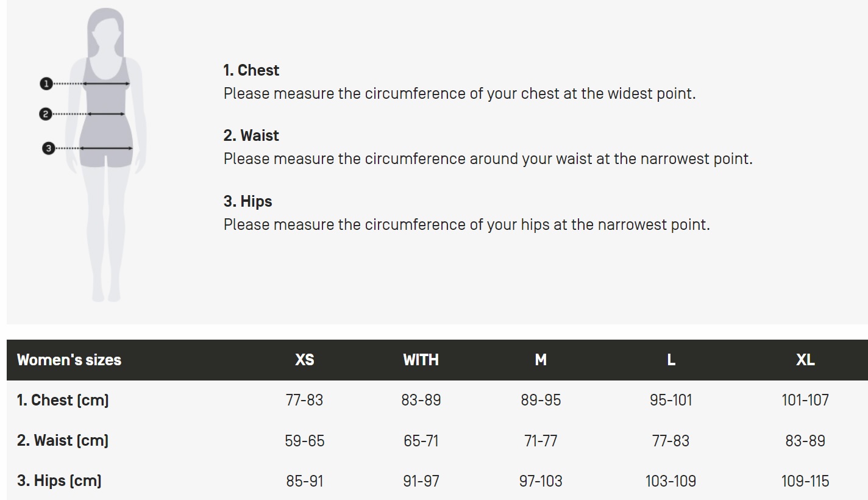Click the number 2 waist marker icon
This screenshot has width=868, height=500.
[x=45, y=114]
